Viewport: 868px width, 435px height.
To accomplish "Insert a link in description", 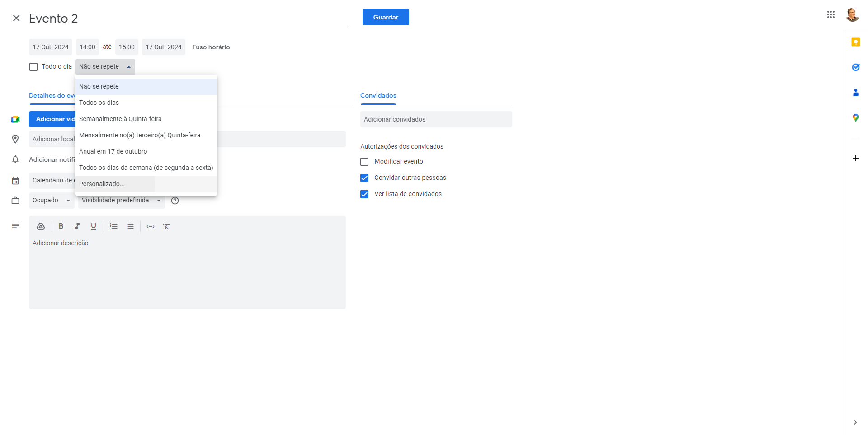I will [x=151, y=226].
